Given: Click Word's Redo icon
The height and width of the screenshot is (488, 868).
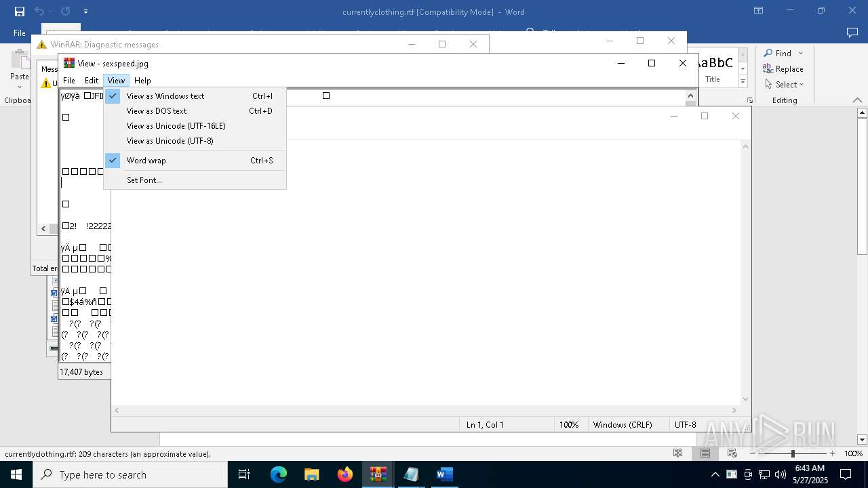Looking at the screenshot, I should pos(65,12).
